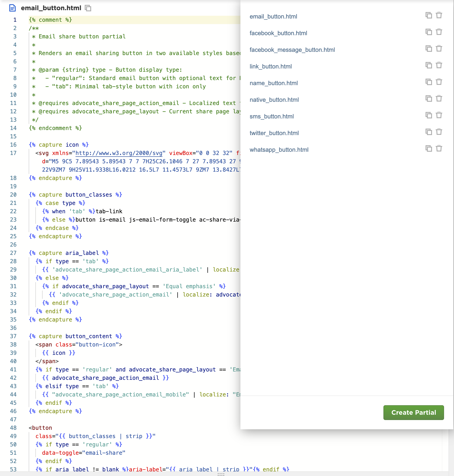Duplicate facebook_message_button.html using the copy icon
This screenshot has width=454, height=476.
pyautogui.click(x=429, y=49)
